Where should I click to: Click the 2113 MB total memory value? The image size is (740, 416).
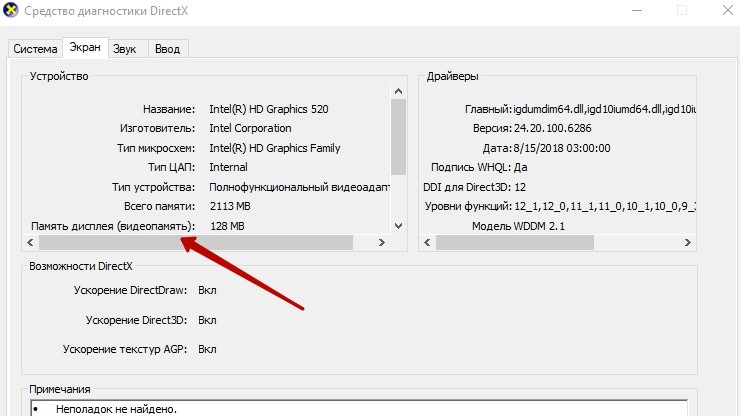click(x=230, y=206)
